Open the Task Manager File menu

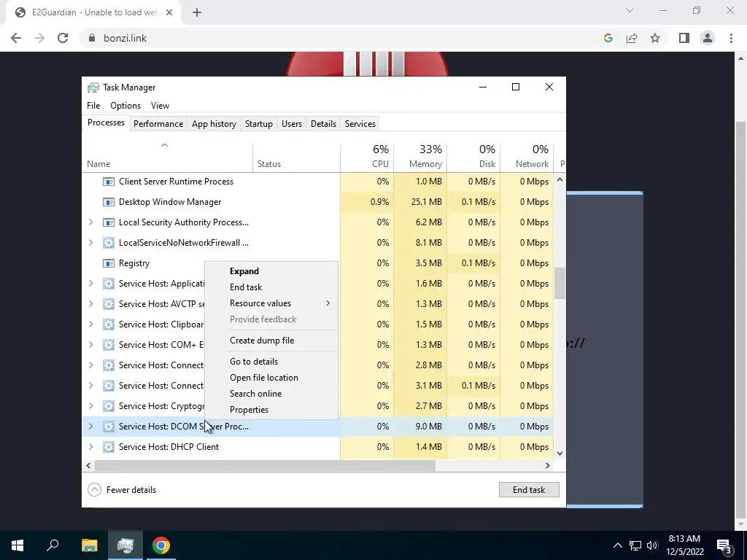coord(93,106)
